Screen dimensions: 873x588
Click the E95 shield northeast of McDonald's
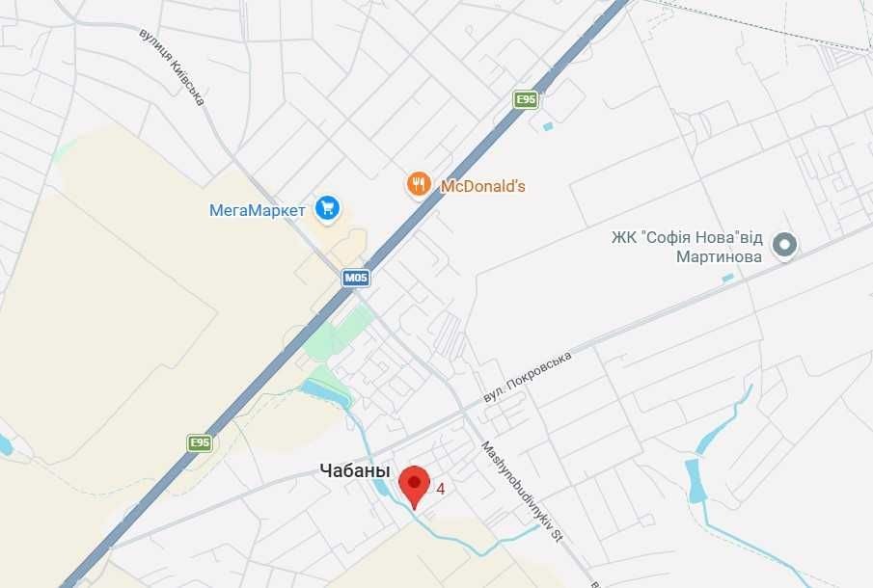(526, 100)
